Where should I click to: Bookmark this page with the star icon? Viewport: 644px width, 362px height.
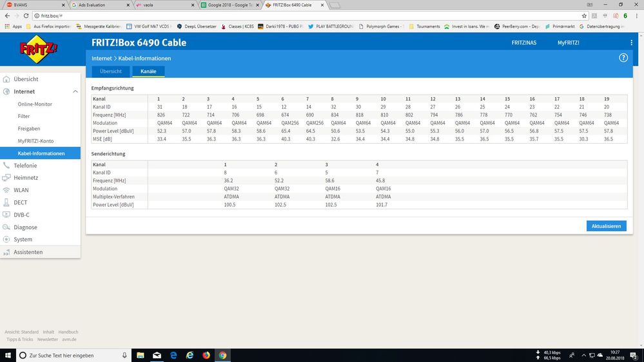584,15
